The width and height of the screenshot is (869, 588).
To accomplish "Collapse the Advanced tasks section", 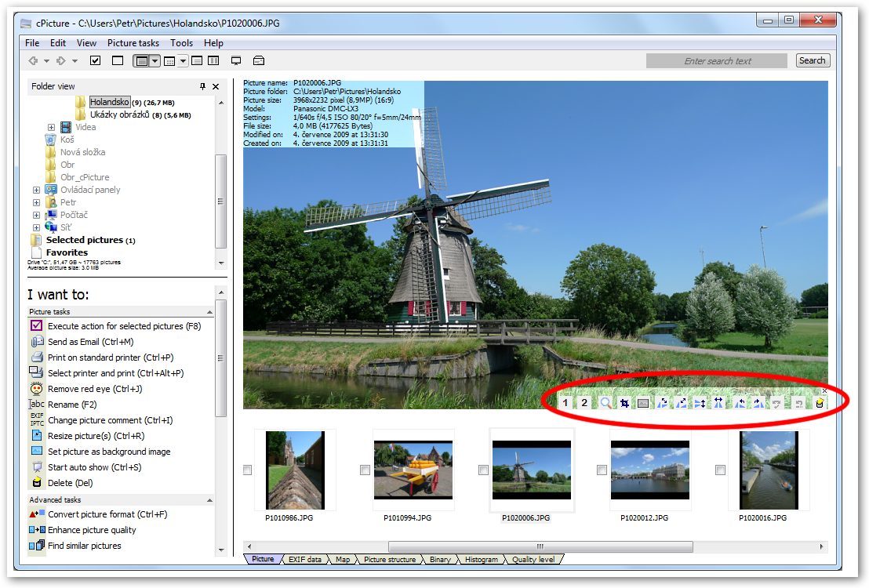I will click(x=209, y=500).
